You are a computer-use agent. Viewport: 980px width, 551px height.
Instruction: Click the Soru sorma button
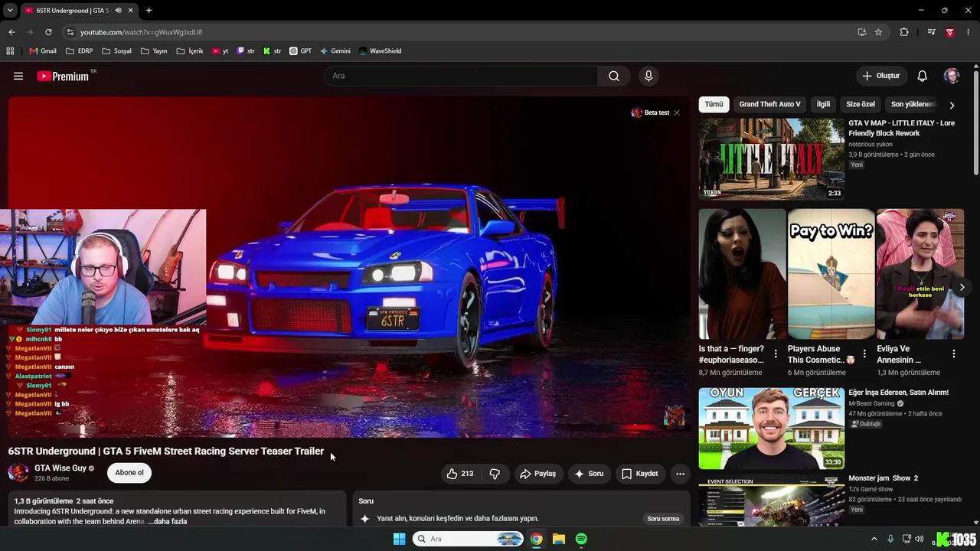click(663, 519)
